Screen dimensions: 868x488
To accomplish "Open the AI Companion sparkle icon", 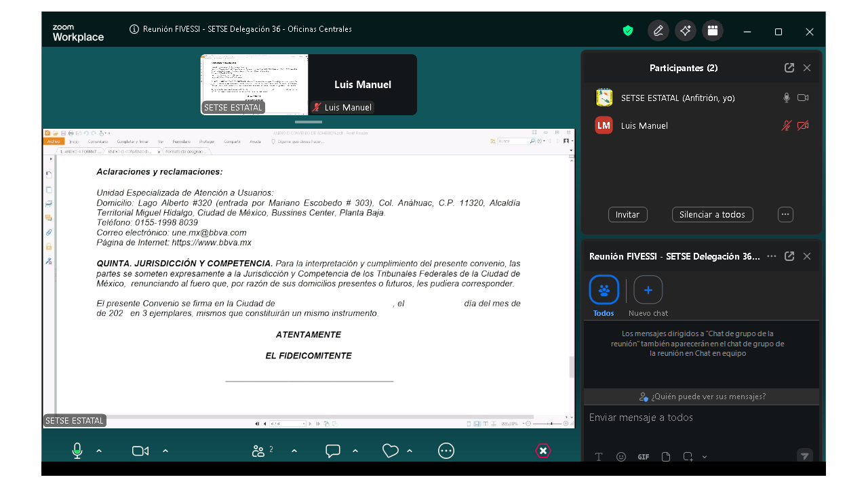I will 686,30.
